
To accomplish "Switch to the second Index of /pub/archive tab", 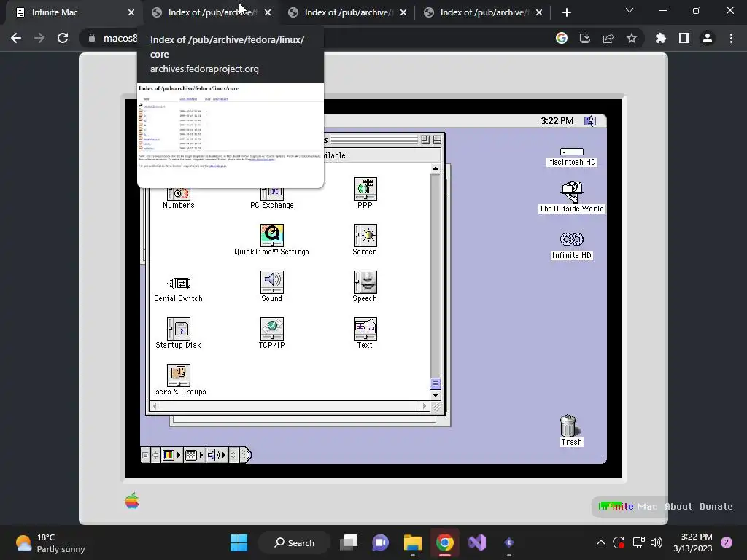I will (x=211, y=12).
